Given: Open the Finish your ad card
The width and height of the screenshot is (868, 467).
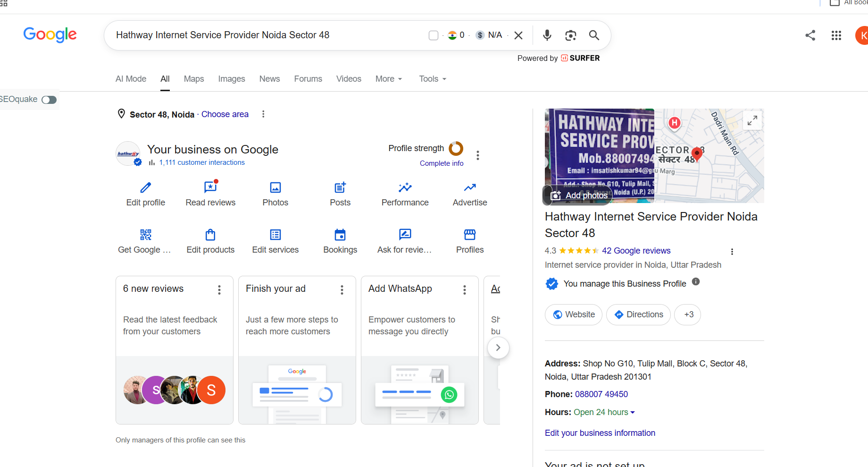Looking at the screenshot, I should click(297, 350).
